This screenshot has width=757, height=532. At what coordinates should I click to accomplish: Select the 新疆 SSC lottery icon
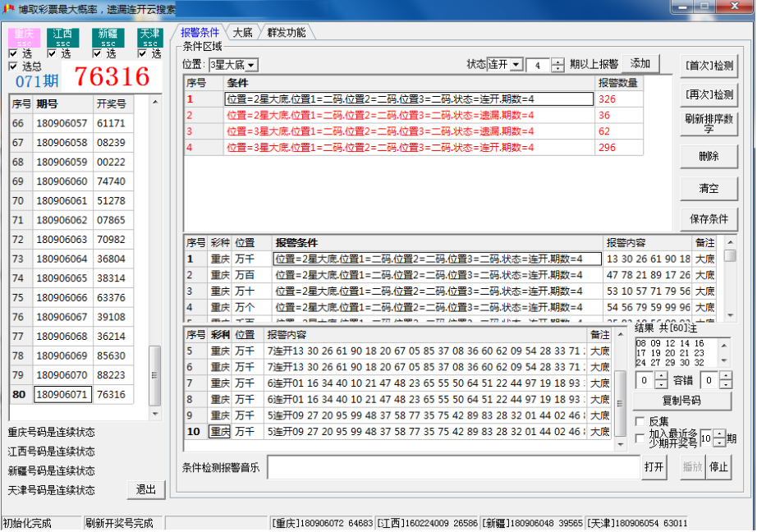click(x=108, y=37)
